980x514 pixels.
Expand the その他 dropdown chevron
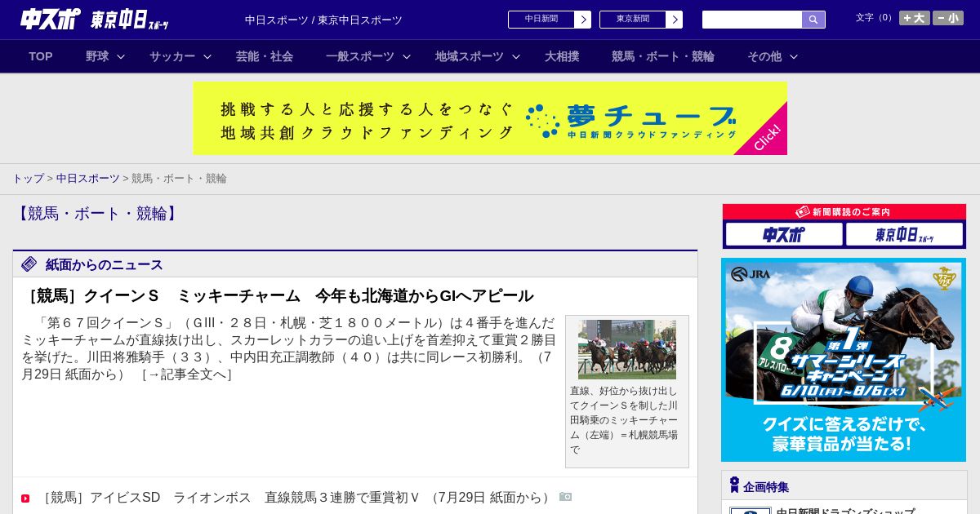(794, 56)
